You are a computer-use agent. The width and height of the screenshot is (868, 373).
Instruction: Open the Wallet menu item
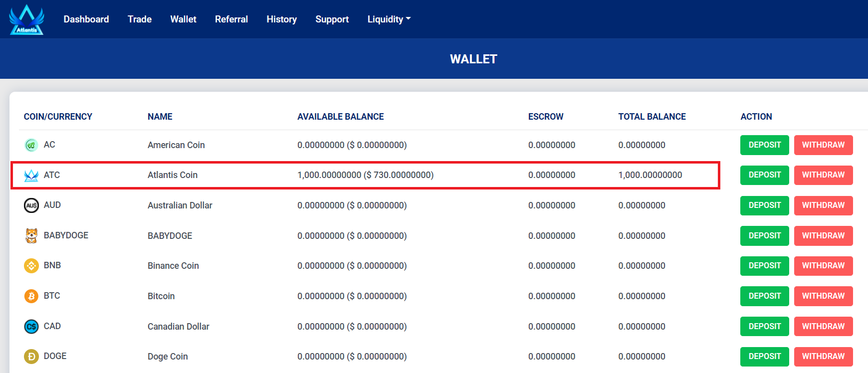click(183, 19)
